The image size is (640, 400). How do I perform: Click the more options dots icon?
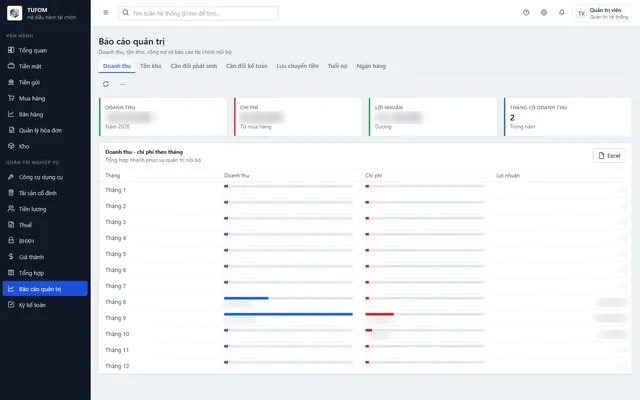(123, 84)
